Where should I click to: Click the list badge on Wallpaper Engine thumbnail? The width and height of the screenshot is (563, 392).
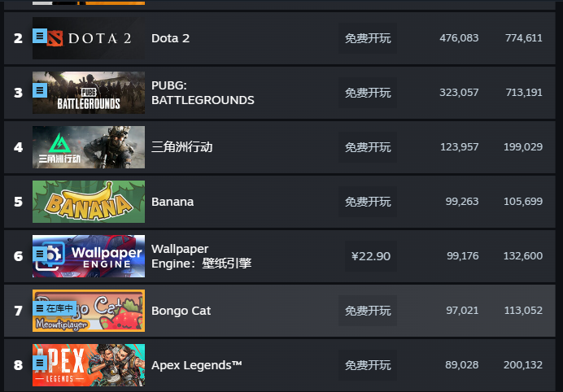[x=40, y=254]
